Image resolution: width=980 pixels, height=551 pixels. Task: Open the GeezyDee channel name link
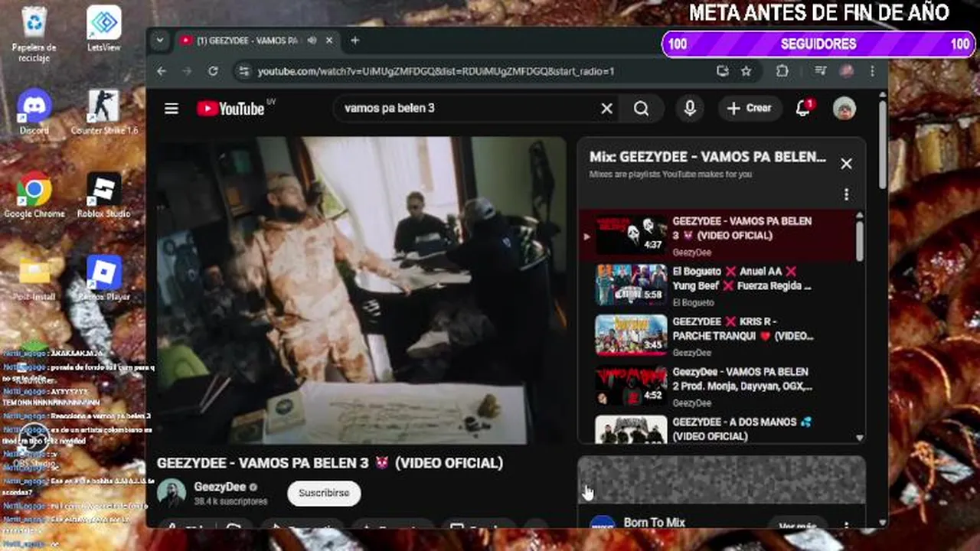[220, 487]
